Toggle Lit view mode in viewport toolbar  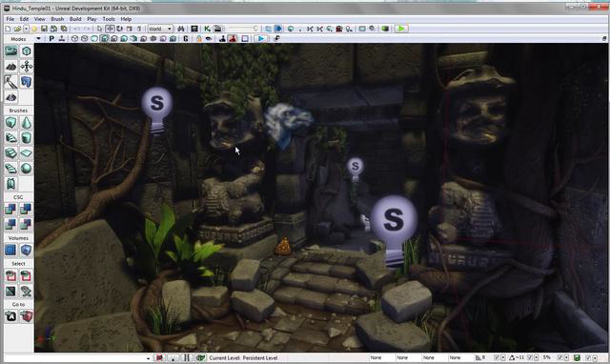point(104,39)
